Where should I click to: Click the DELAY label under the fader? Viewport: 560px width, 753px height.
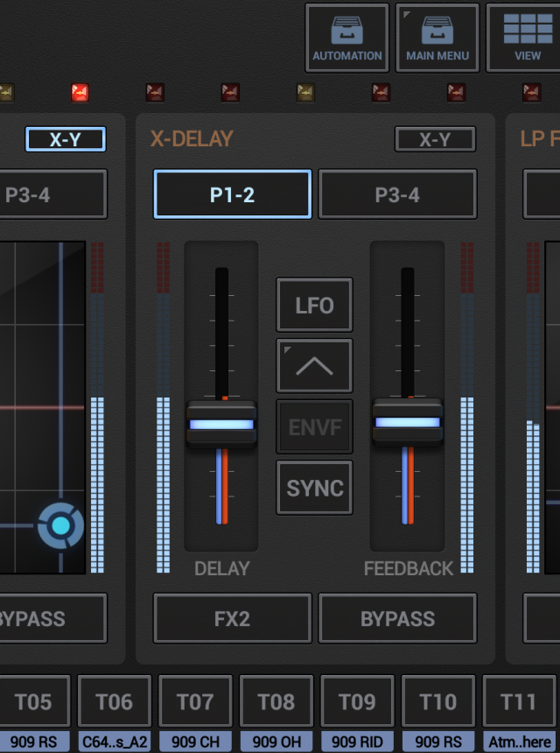pos(221,568)
